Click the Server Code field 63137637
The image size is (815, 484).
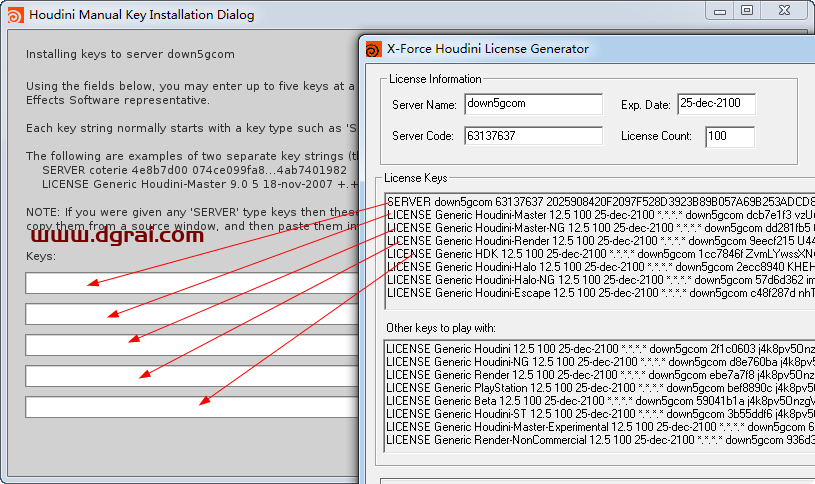coord(533,136)
